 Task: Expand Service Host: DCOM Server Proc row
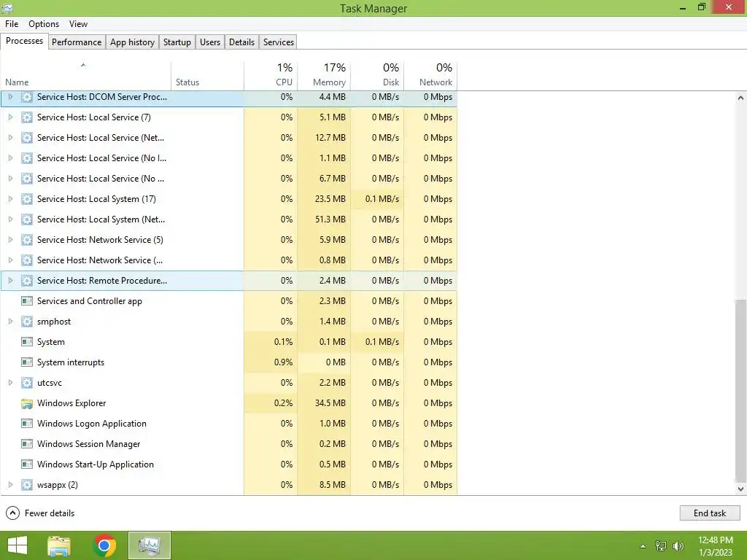pos(10,97)
